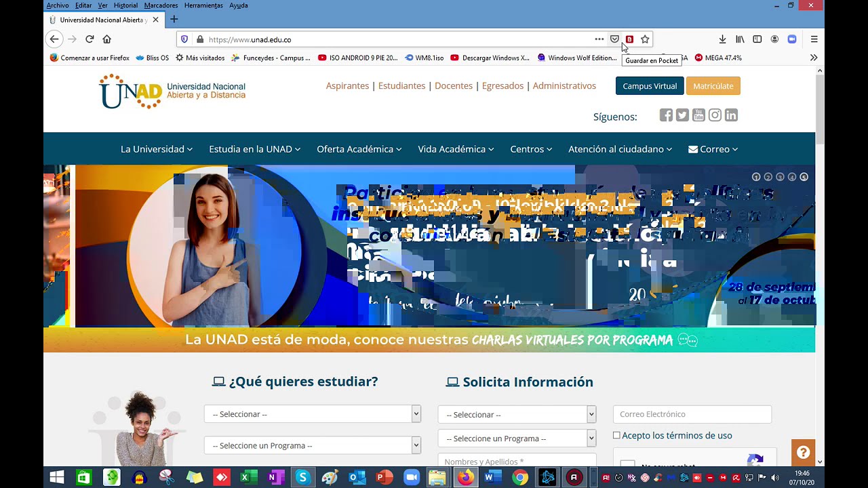Bookmark this page with the star icon
868x488 pixels.
pyautogui.click(x=645, y=39)
